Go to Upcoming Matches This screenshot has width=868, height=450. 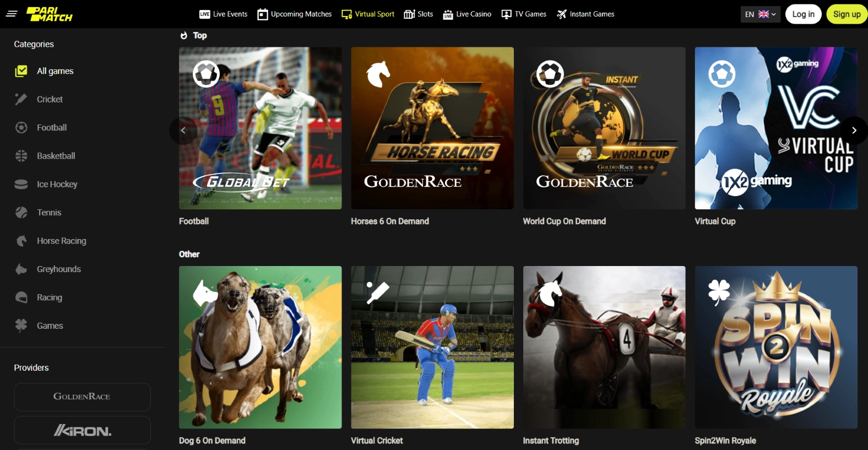(295, 14)
